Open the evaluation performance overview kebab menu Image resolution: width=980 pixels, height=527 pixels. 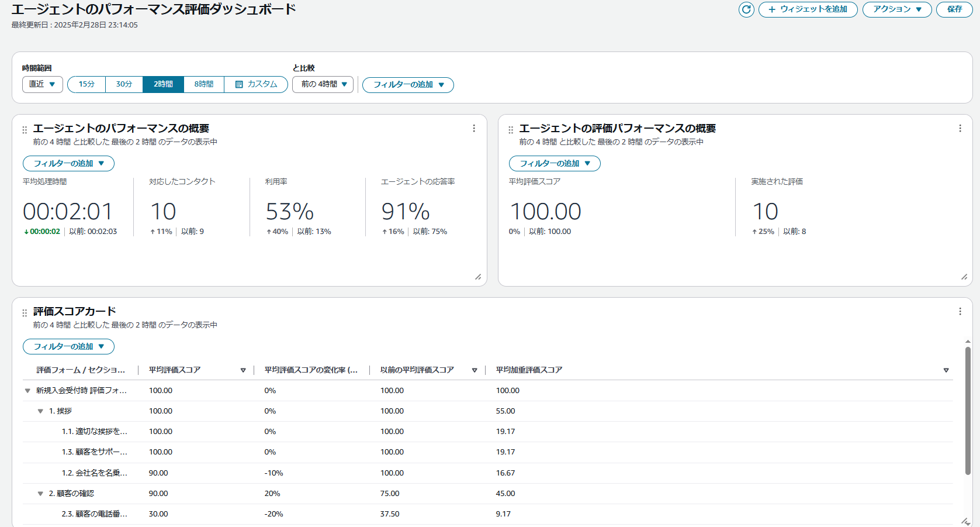[960, 129]
